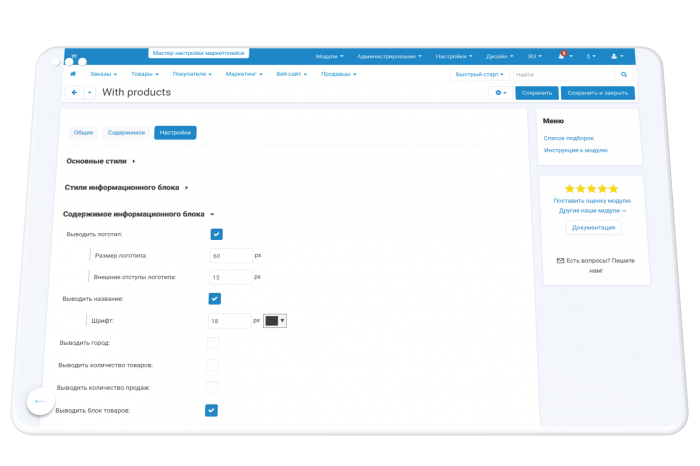Open the notifications bell
This screenshot has width=700, height=466.
(x=562, y=56)
